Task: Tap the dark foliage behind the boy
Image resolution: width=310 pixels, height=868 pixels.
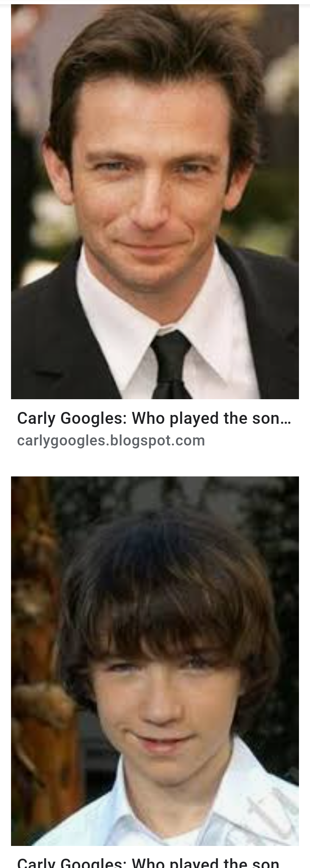Action: [263, 530]
